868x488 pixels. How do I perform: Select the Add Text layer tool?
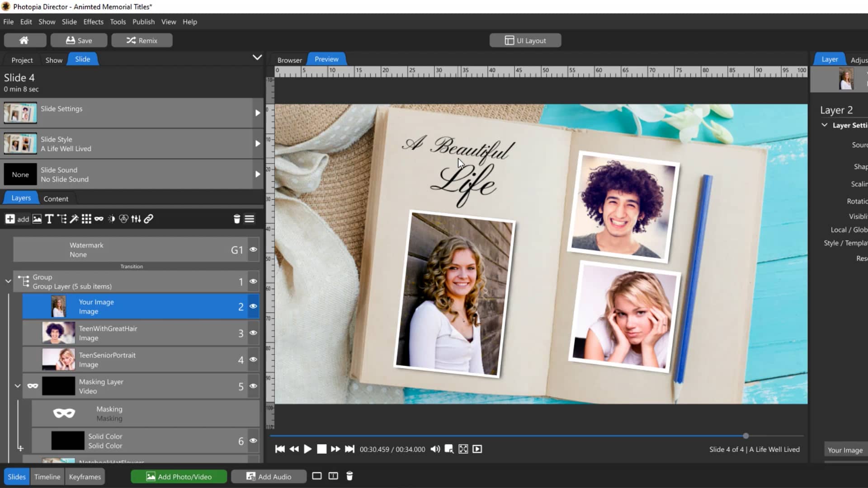pos(49,219)
